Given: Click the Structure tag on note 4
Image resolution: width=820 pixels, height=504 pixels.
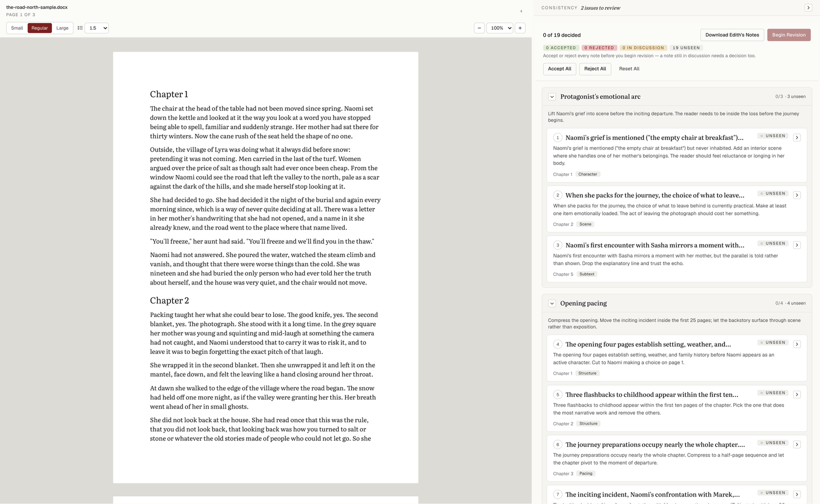Looking at the screenshot, I should [587, 373].
